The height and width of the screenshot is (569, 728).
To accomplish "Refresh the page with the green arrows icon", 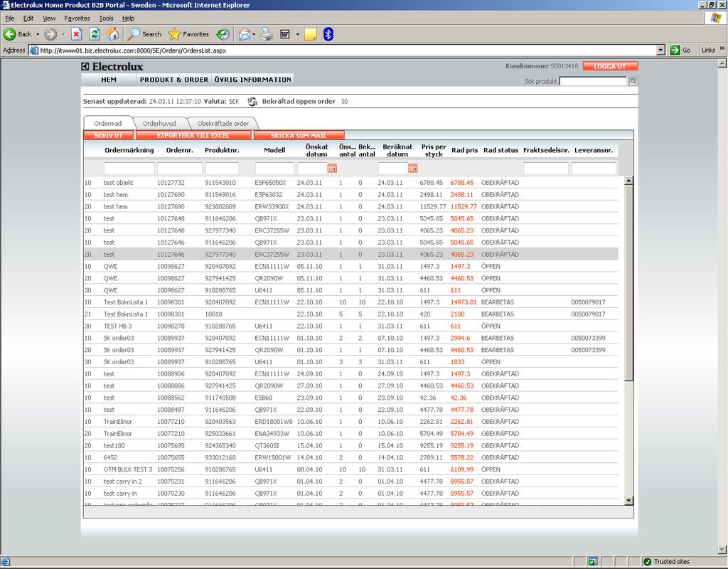I will tap(95, 34).
